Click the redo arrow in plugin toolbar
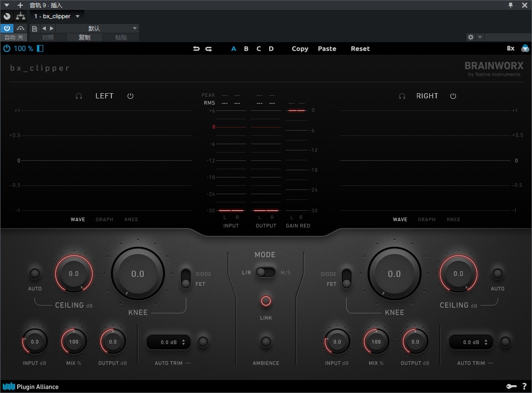The height and width of the screenshot is (393, 532). (x=209, y=49)
